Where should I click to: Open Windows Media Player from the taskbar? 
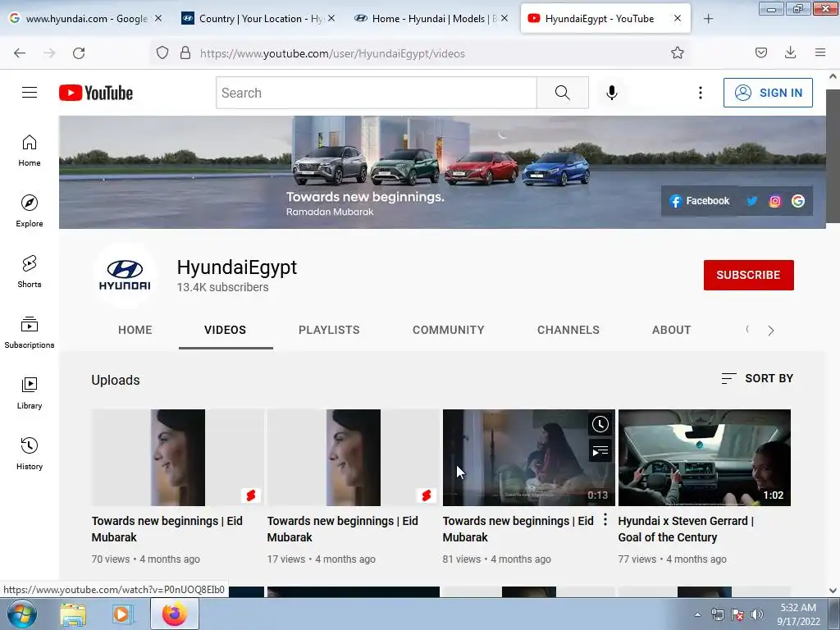pos(122,614)
